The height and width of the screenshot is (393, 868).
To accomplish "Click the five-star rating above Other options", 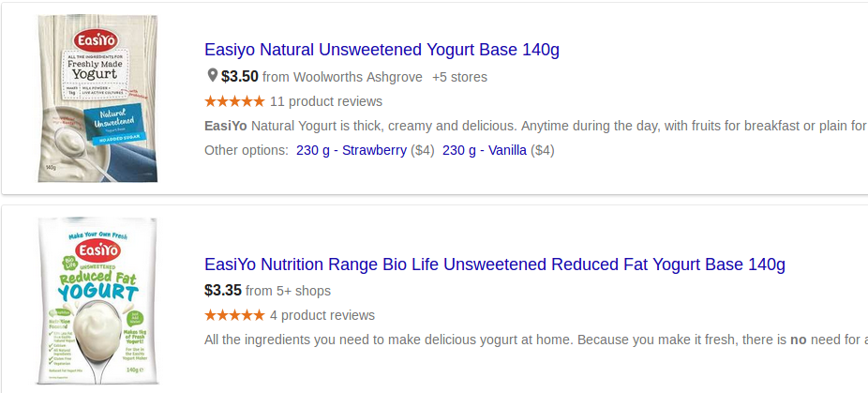I will [234, 101].
